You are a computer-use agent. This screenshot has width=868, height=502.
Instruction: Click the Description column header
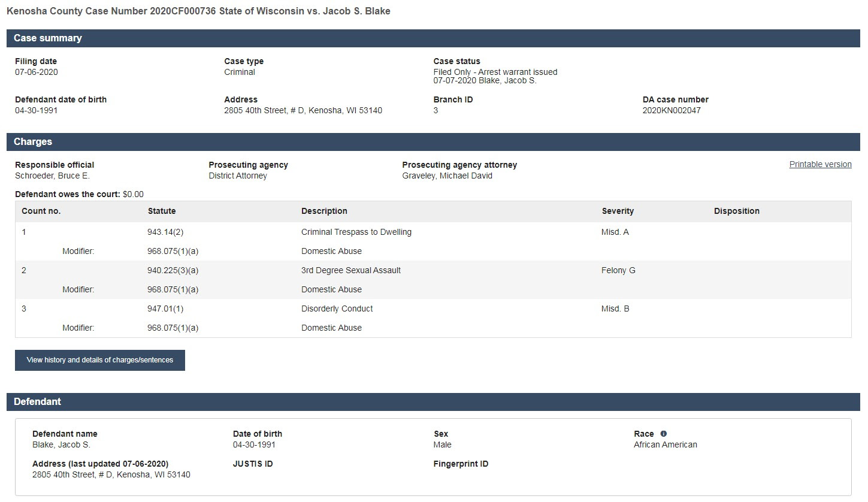coord(324,211)
